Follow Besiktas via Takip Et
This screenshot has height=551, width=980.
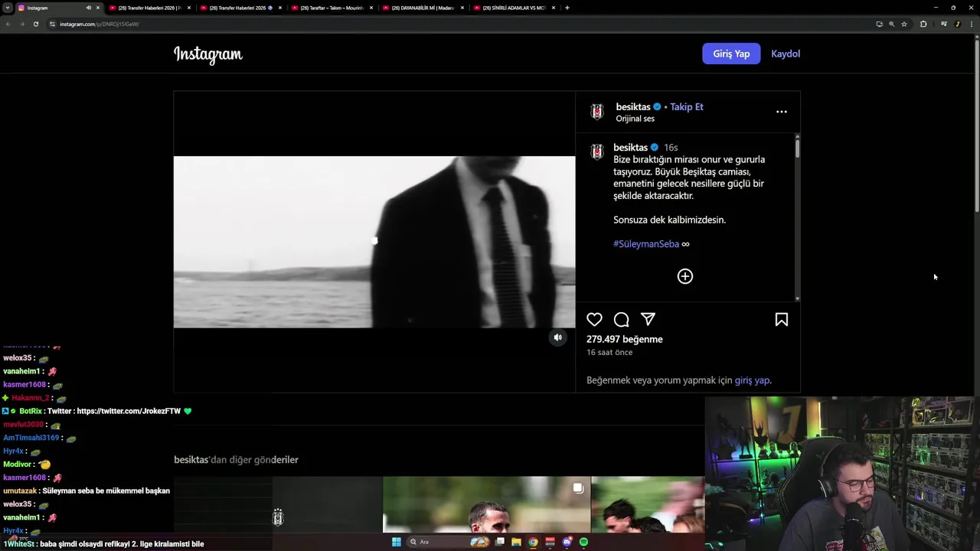(687, 106)
